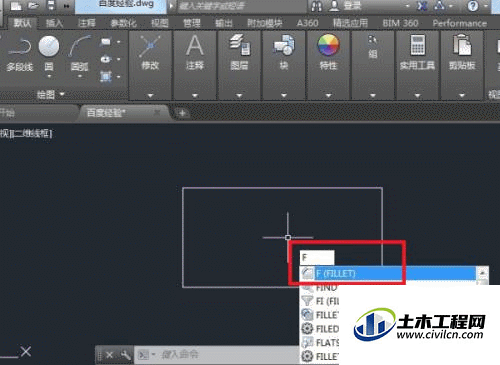Expand the Circle (圆) tool dropdown arrow
500x365 pixels.
click(49, 77)
